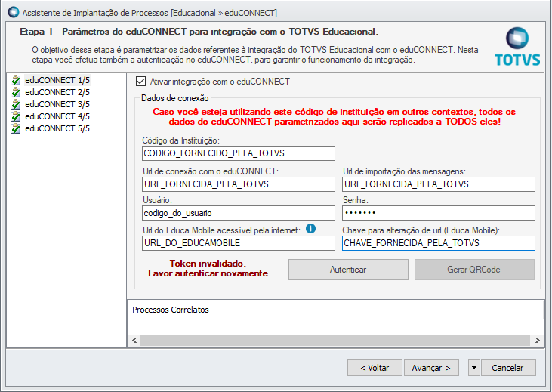Focus the Senha password field
Screen dimensions: 552x392
[x=439, y=213]
